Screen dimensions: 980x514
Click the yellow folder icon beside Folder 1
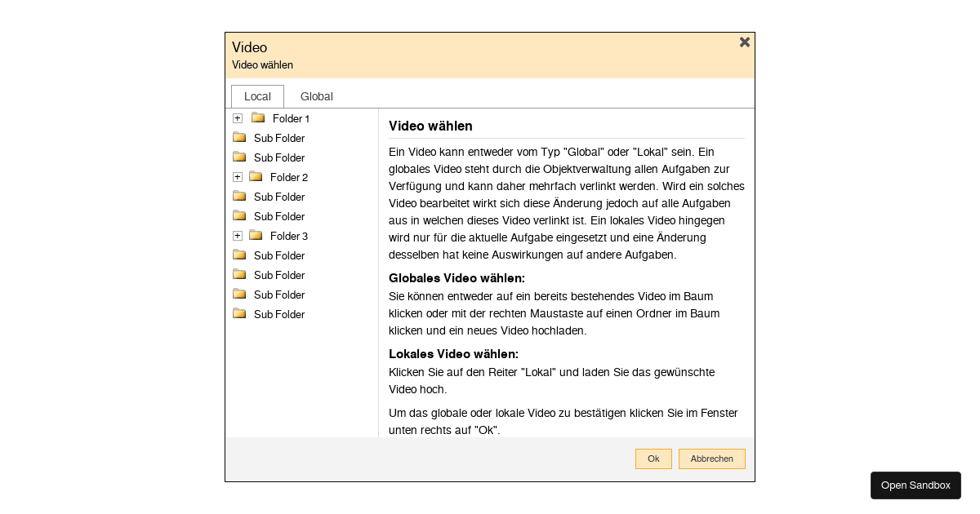pyautogui.click(x=258, y=118)
